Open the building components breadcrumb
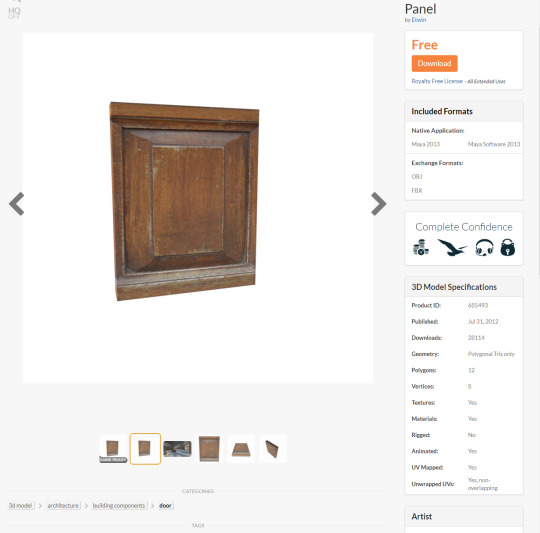This screenshot has height=533, width=540. click(x=119, y=505)
